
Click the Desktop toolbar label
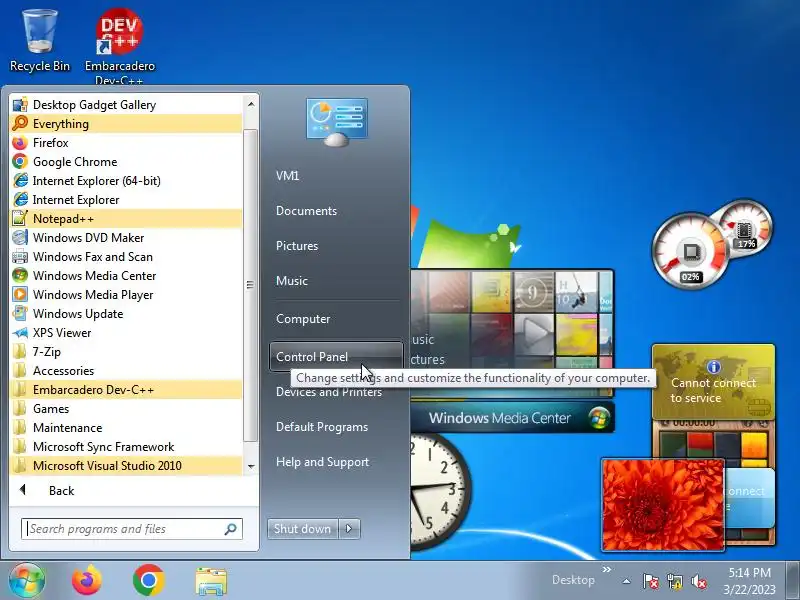(x=573, y=580)
